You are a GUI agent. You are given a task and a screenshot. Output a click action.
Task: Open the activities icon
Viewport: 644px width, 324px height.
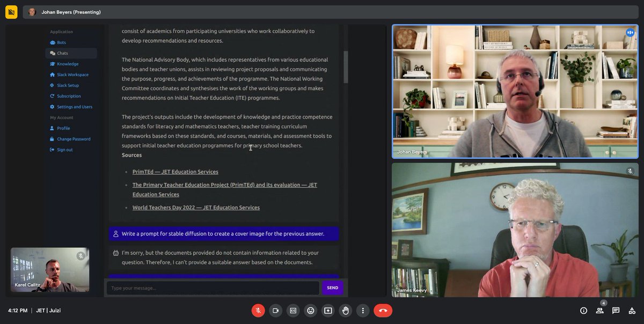[632, 310]
